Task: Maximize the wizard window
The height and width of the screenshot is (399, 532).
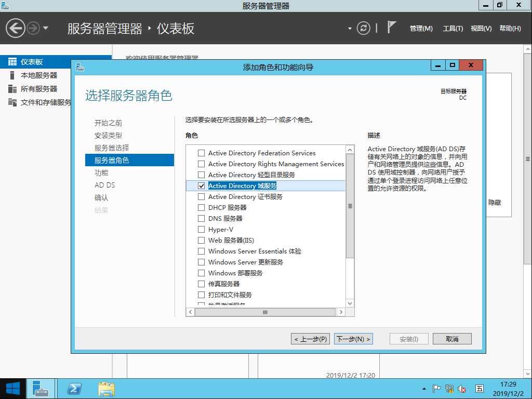Action: 453,65
